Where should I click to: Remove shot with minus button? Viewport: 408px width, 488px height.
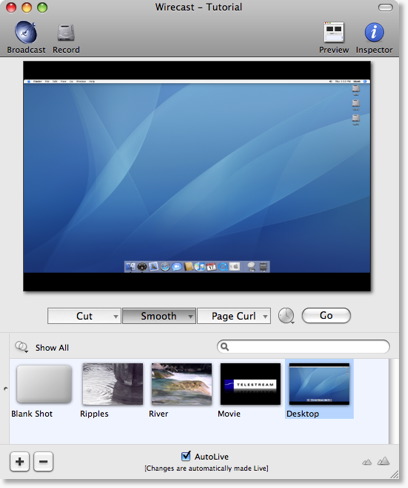point(43,462)
